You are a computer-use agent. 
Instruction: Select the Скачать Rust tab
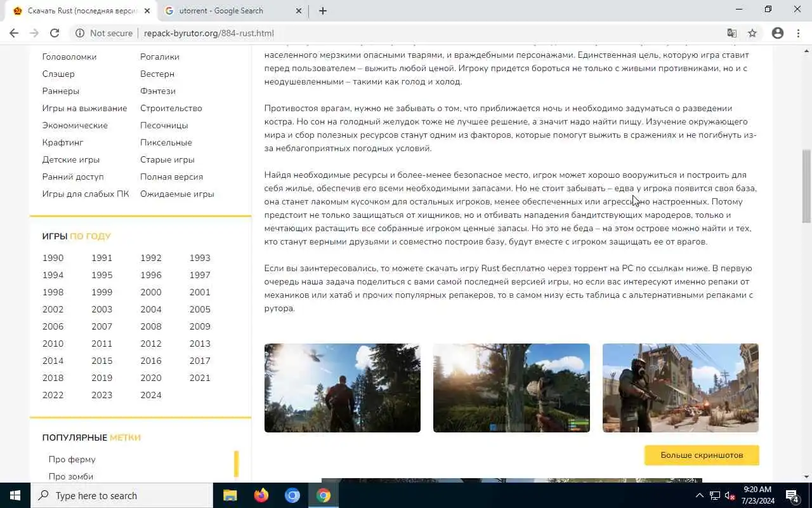click(x=82, y=11)
